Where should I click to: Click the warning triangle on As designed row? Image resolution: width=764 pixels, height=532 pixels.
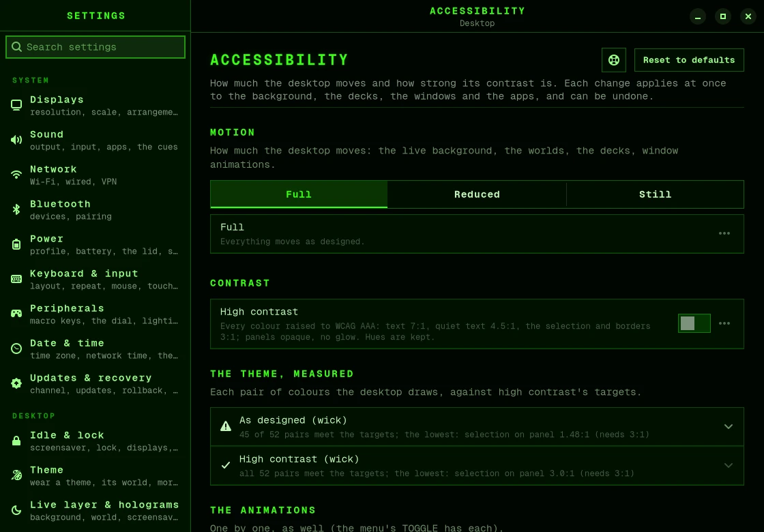(226, 426)
